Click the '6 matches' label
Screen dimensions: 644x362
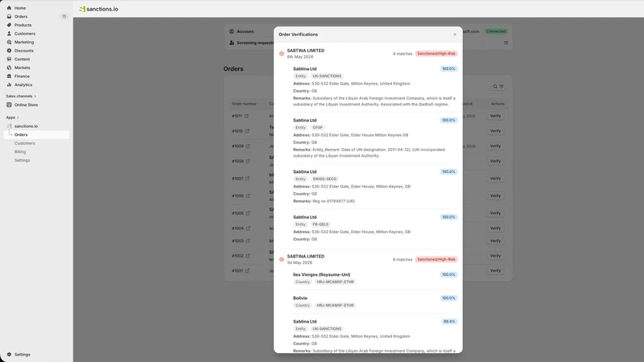point(402,259)
